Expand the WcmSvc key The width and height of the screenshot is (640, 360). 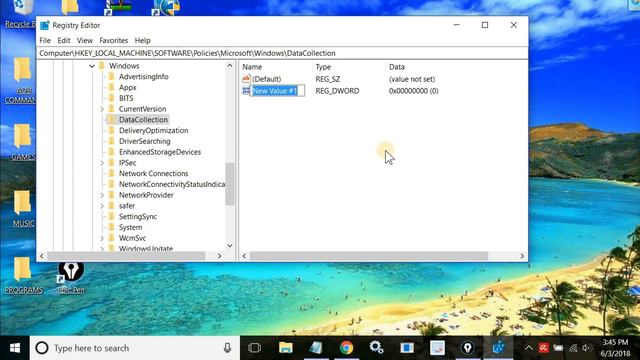click(102, 238)
